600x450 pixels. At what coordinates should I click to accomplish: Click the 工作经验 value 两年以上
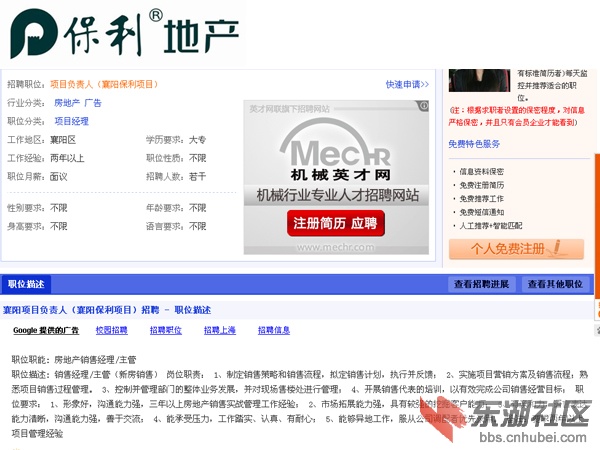(x=67, y=158)
